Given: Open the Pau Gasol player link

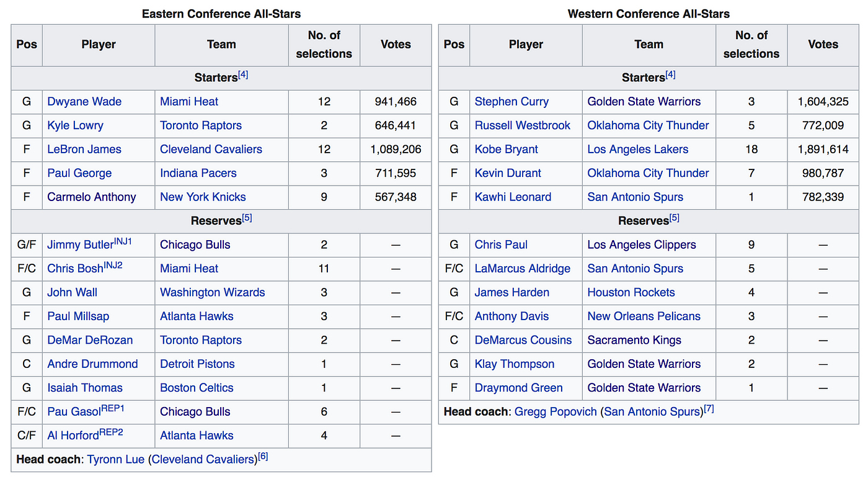Looking at the screenshot, I should click(74, 412).
